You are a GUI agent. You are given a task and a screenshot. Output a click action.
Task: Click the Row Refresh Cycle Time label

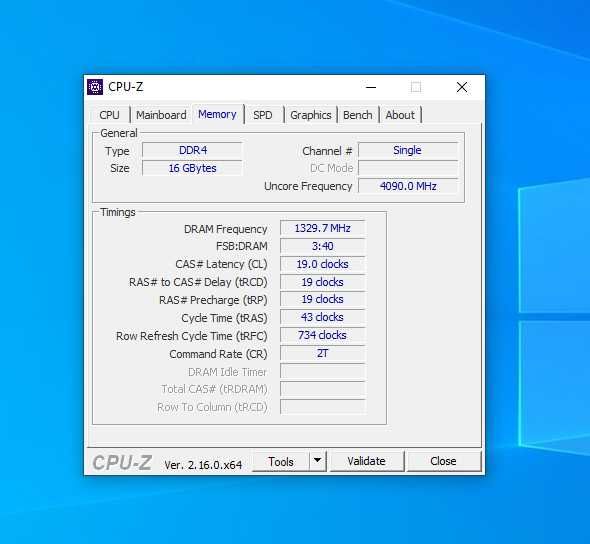192,336
